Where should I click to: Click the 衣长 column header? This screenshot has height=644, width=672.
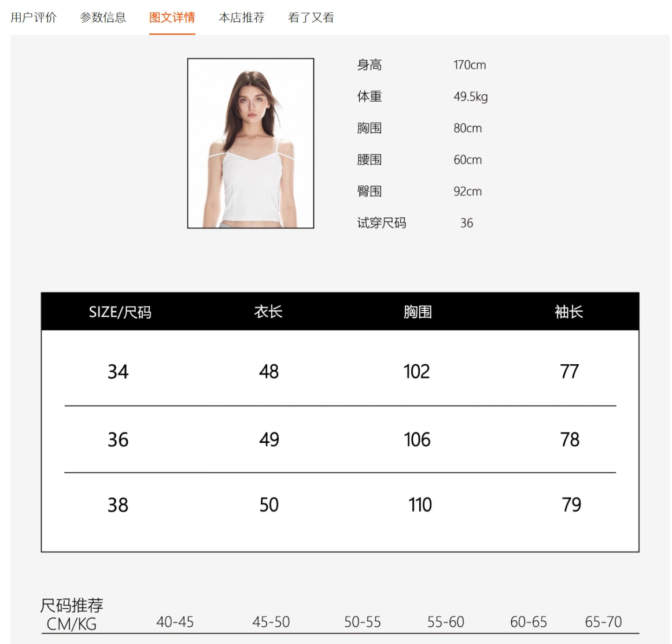[268, 312]
